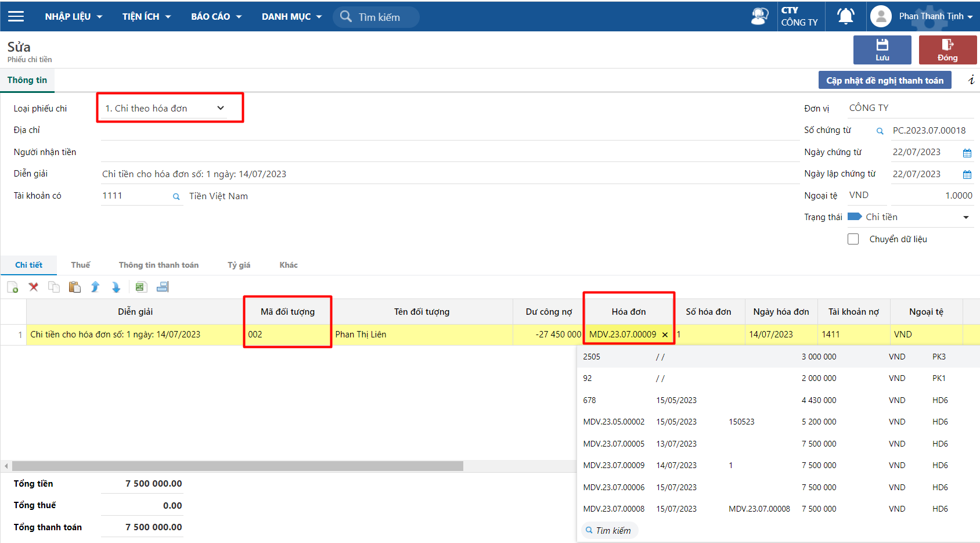This screenshot has width=980, height=543.
Task: Select invoice MDV.23.07.00006 from dropdown list
Action: (x=614, y=487)
